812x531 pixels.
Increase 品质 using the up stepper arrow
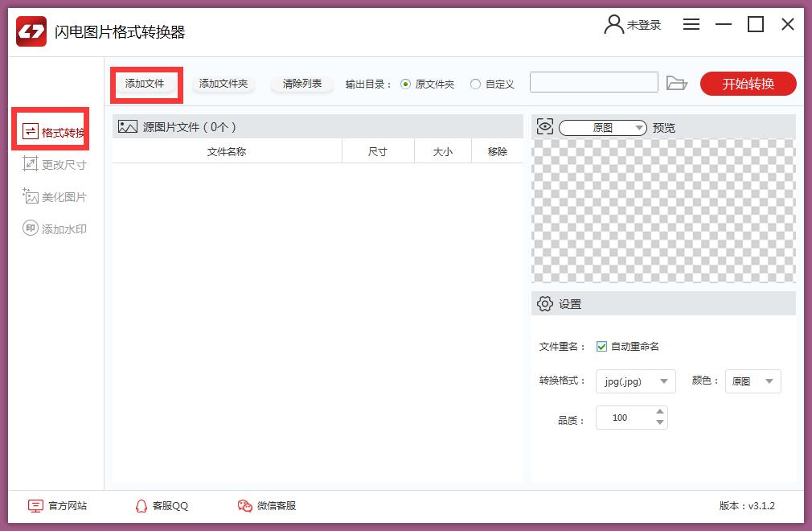pos(659,413)
